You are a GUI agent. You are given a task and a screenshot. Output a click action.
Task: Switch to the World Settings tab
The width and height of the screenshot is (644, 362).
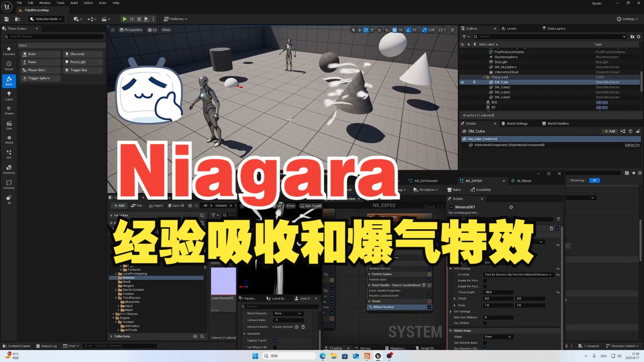point(515,124)
